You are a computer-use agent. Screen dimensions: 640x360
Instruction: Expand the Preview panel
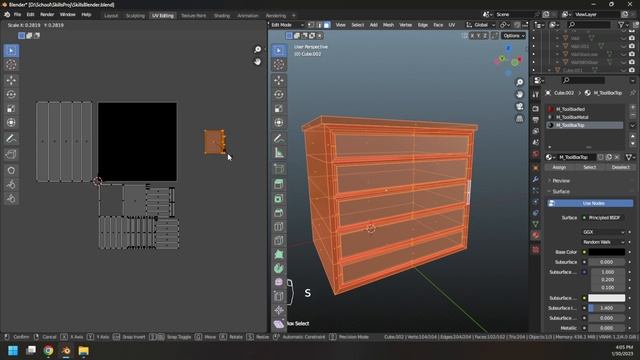coord(561,180)
